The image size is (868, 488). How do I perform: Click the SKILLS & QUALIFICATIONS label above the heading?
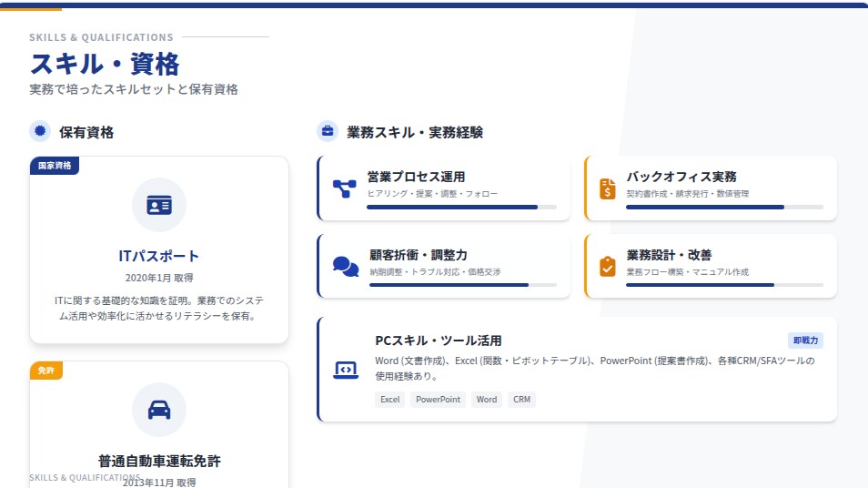pyautogui.click(x=101, y=37)
